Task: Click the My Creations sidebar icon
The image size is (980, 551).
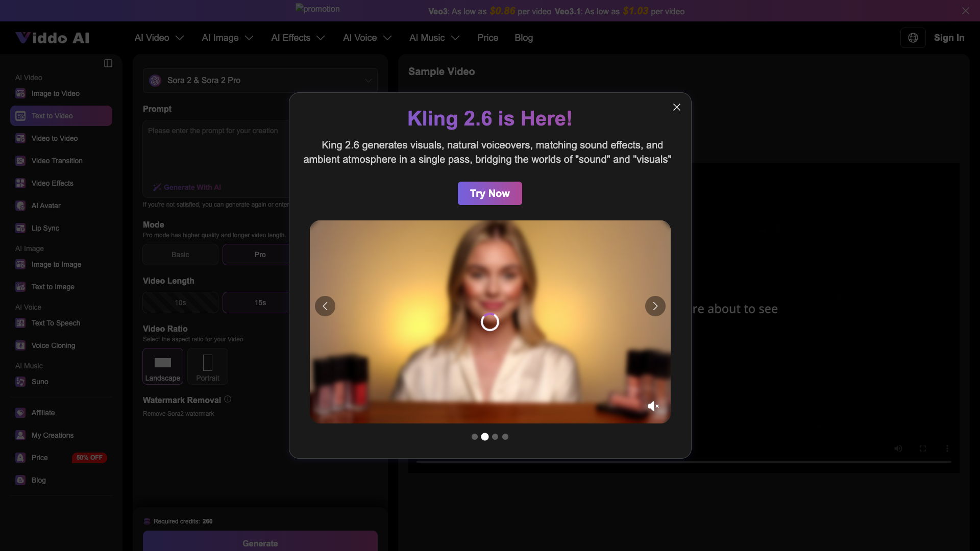Action: pyautogui.click(x=20, y=435)
